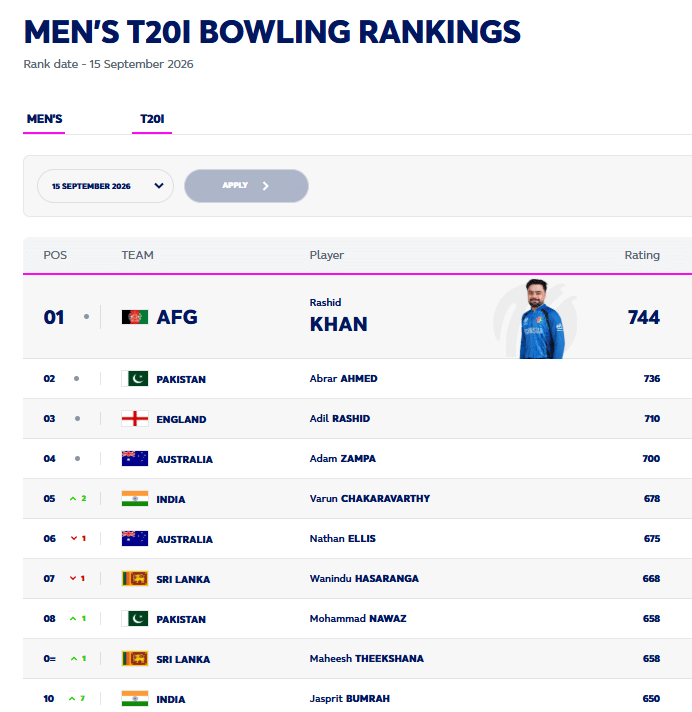The height and width of the screenshot is (712, 692).
Task: Click the Rating column header
Action: tap(642, 255)
